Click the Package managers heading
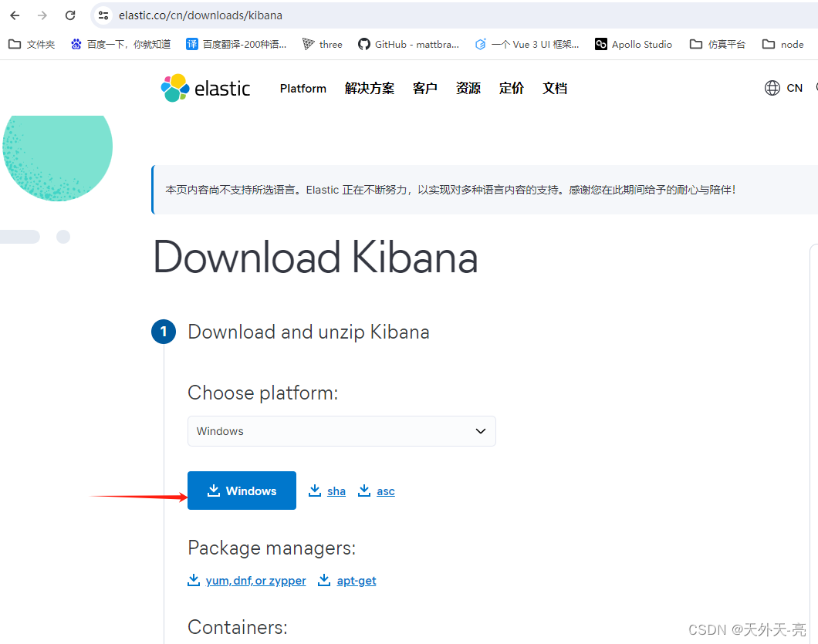 point(272,548)
